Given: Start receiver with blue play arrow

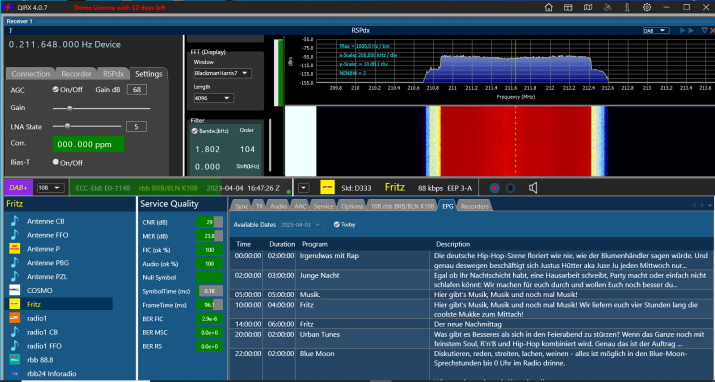Looking at the screenshot, I should pyautogui.click(x=683, y=31).
